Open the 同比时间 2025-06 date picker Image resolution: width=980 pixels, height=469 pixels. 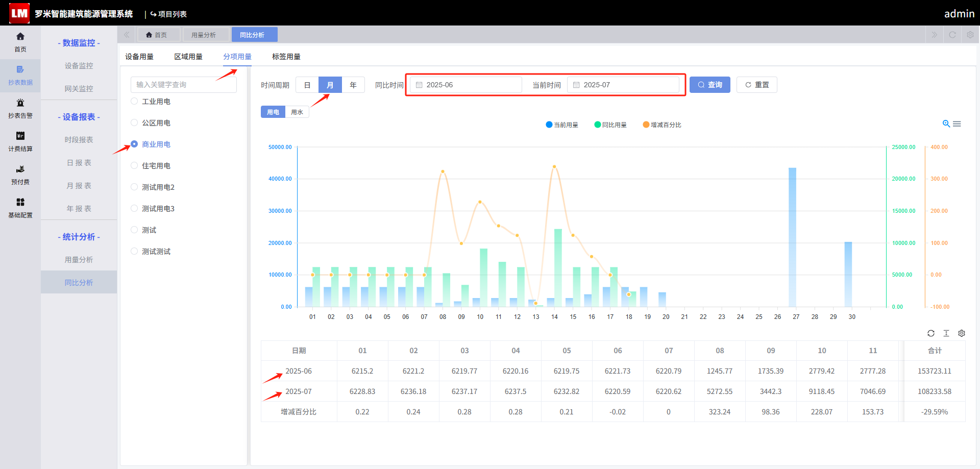tap(465, 85)
